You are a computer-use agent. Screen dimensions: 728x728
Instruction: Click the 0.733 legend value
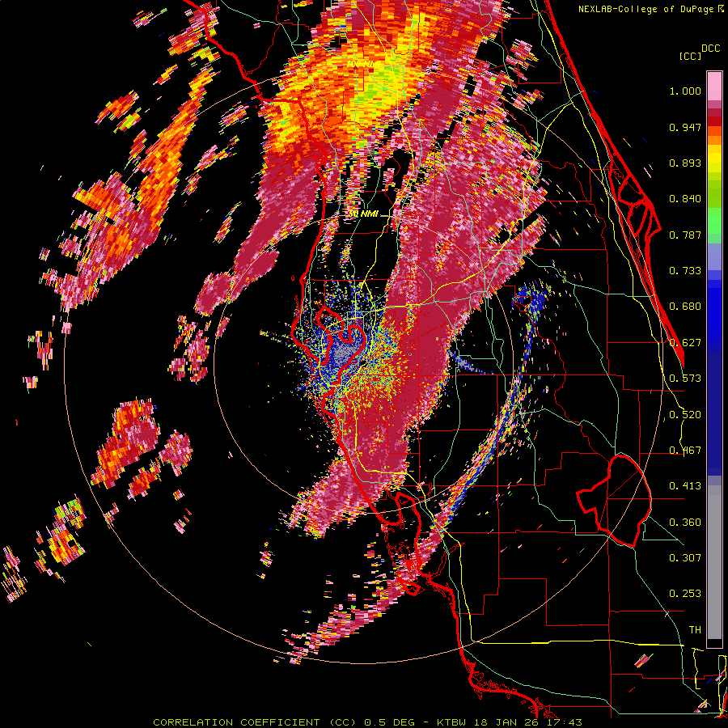coord(685,271)
